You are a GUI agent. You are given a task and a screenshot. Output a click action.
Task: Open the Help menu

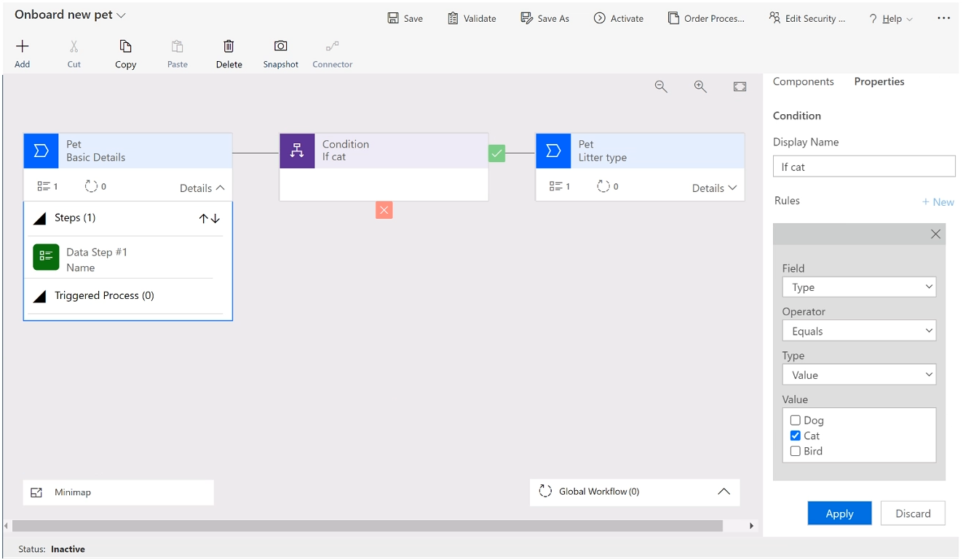[891, 19]
